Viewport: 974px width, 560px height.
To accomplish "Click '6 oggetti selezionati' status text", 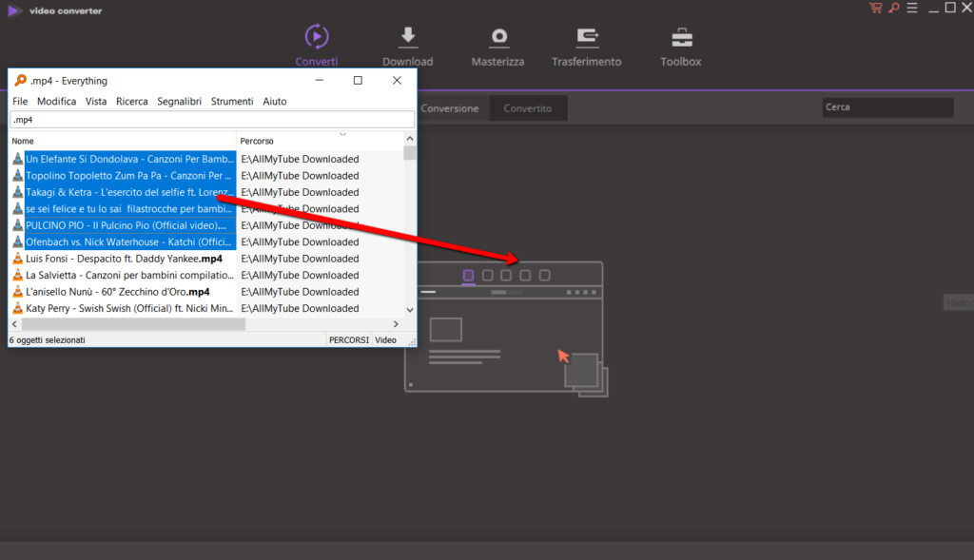I will point(48,340).
